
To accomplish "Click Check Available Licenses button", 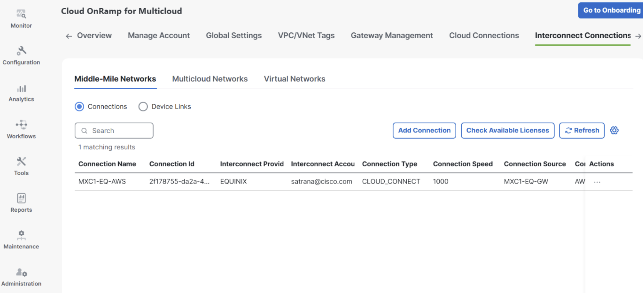I will 508,131.
